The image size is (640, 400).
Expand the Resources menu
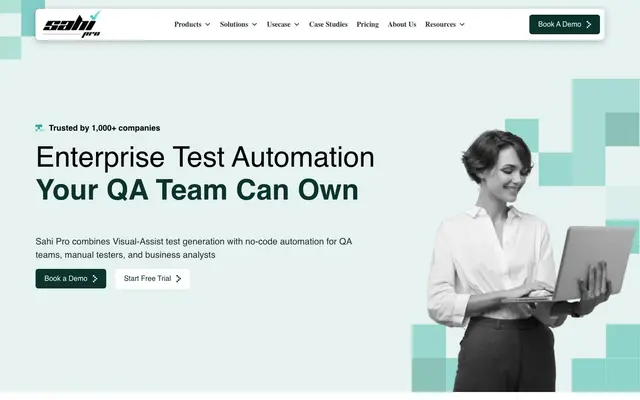445,24
